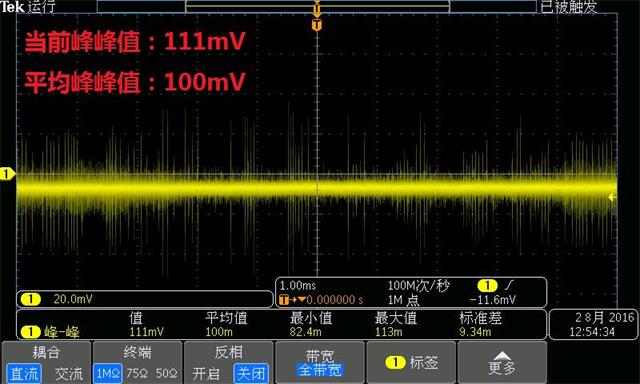Click the waveform record position bar at top
Viewport: 640px width, 384px height.
[x=317, y=6]
